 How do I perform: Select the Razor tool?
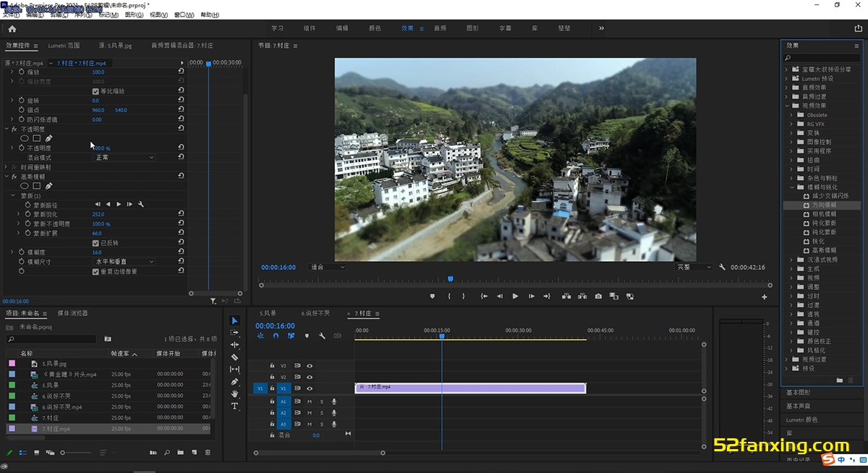234,357
